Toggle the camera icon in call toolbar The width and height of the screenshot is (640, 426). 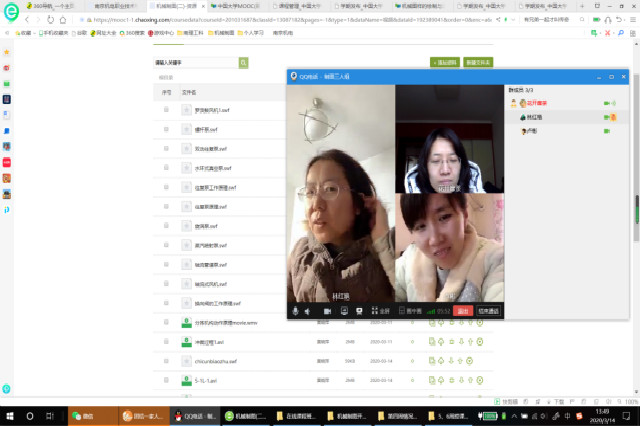point(327,311)
